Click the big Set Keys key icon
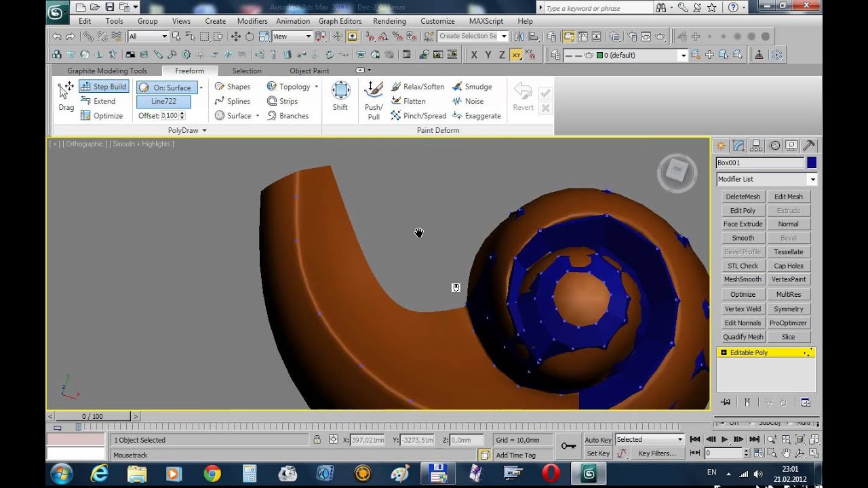This screenshot has height=488, width=868. click(568, 446)
